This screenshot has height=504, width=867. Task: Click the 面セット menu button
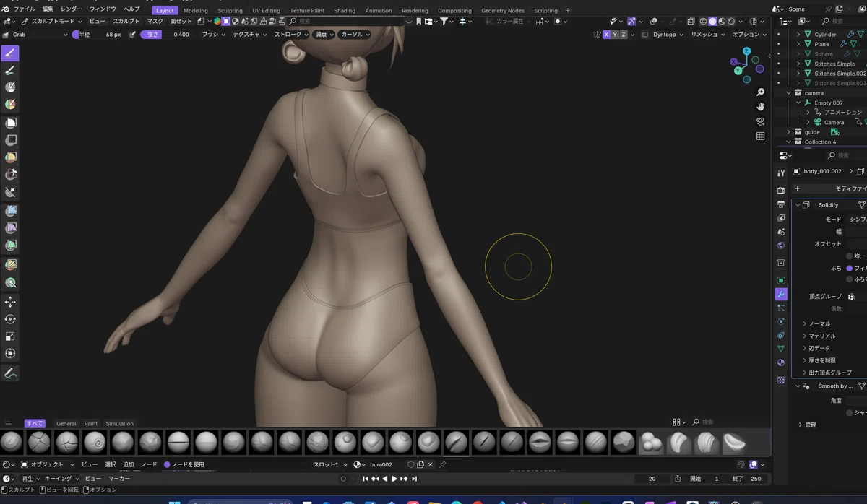[x=181, y=22]
